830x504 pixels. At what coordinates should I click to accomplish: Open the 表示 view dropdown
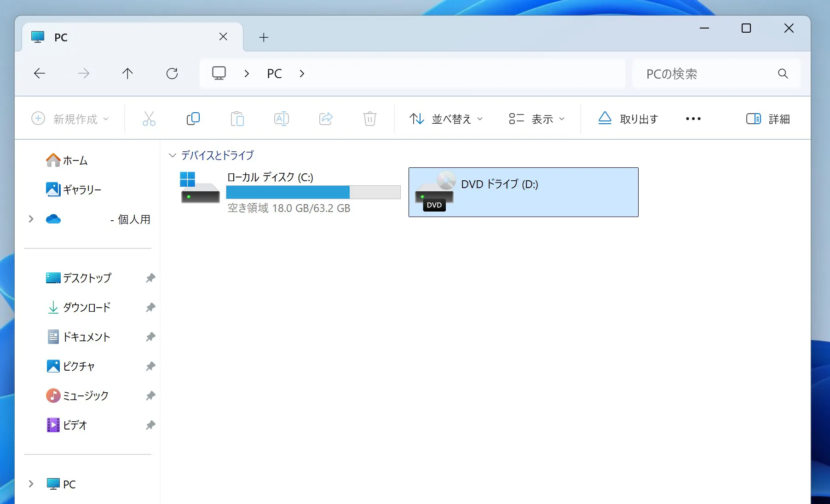536,119
